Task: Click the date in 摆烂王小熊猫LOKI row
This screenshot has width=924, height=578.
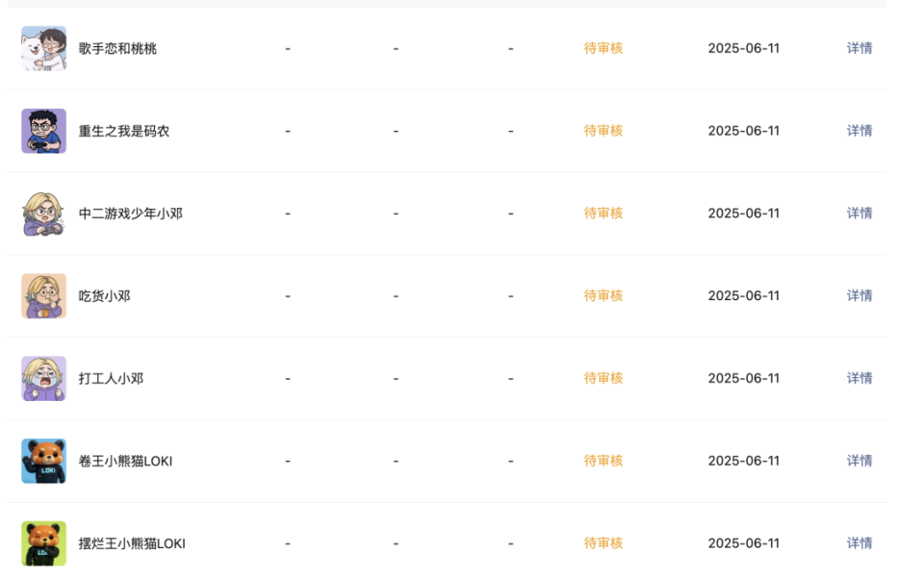Action: (744, 543)
